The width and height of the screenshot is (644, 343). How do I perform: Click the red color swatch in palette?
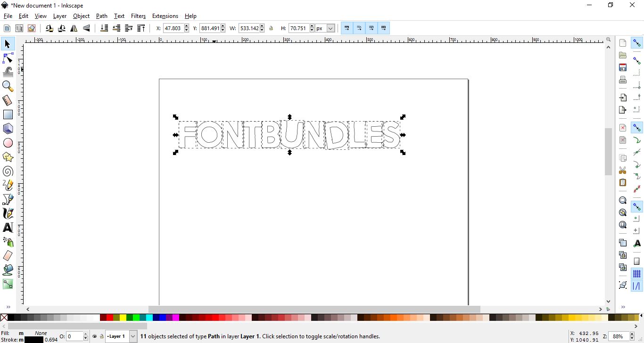pyautogui.click(x=110, y=318)
